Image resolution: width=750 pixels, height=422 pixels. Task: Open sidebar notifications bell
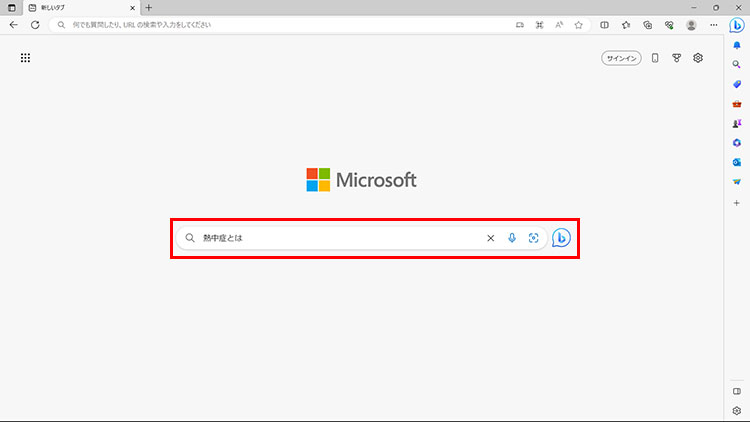737,45
